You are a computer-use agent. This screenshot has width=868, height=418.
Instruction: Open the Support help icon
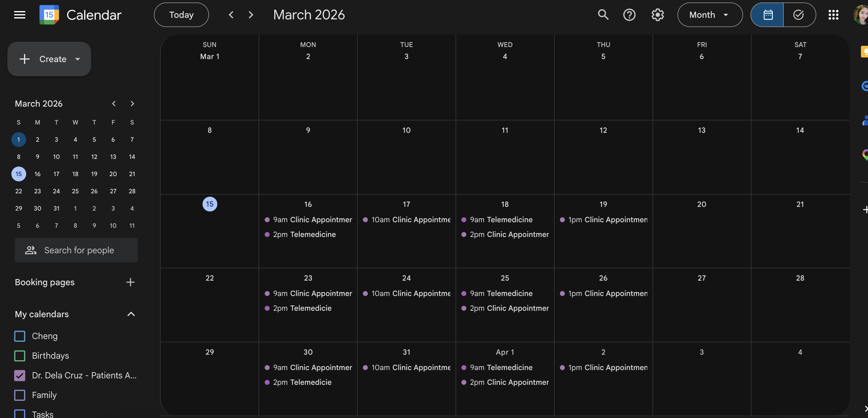629,15
